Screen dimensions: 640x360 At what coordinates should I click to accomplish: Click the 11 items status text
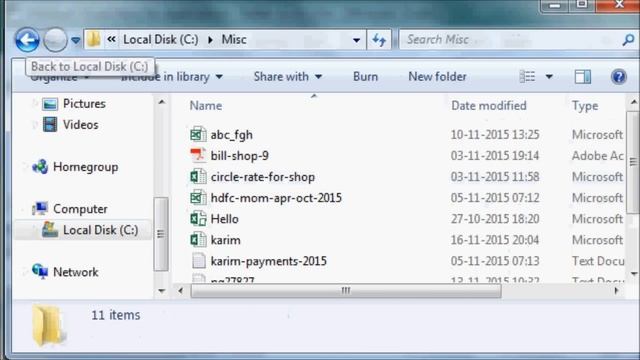coord(116,315)
